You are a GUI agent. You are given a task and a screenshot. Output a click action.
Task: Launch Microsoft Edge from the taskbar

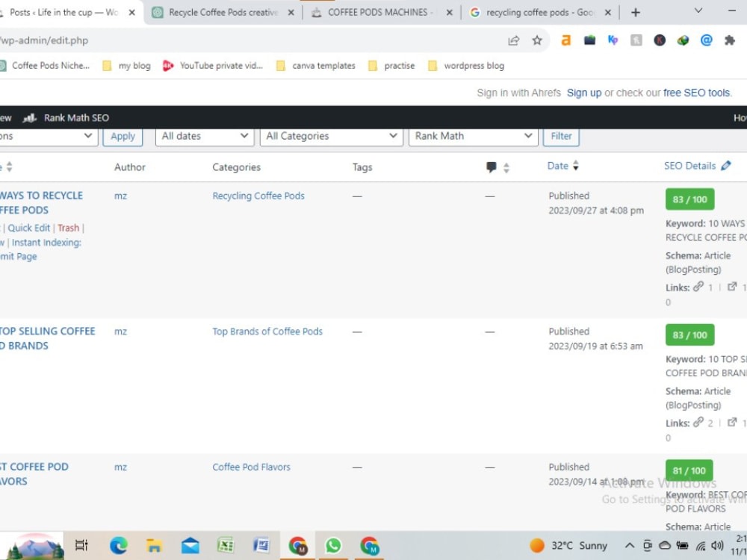click(118, 546)
